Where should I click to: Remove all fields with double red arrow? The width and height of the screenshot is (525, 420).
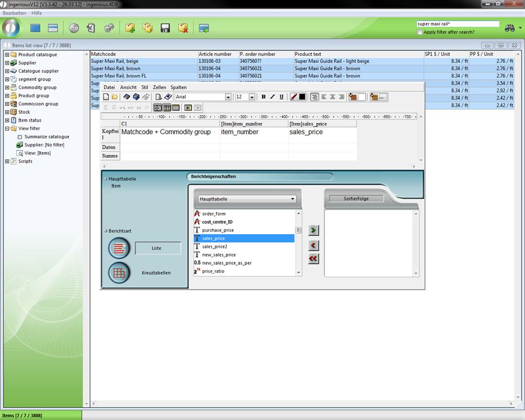[x=313, y=258]
